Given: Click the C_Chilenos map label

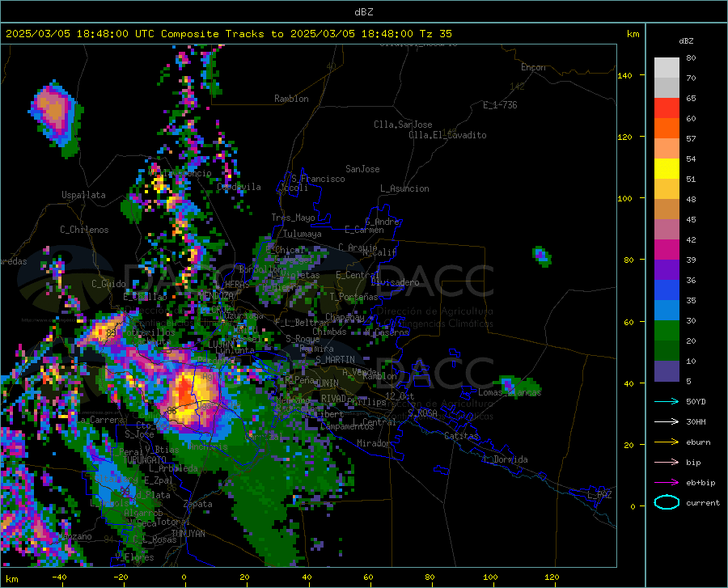Looking at the screenshot, I should (x=84, y=230).
